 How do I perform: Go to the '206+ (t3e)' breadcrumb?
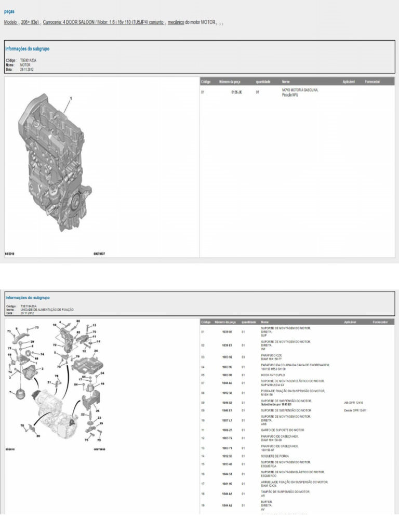click(x=30, y=22)
